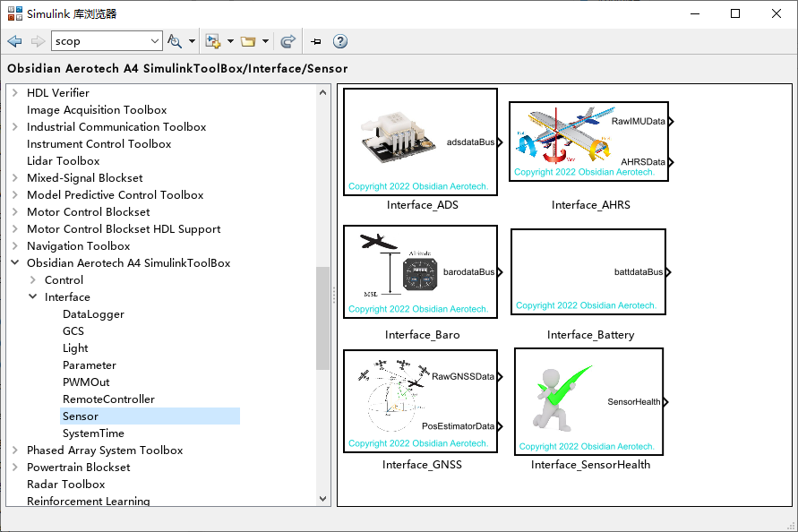Select the Lidar Toolbox library

point(63,161)
